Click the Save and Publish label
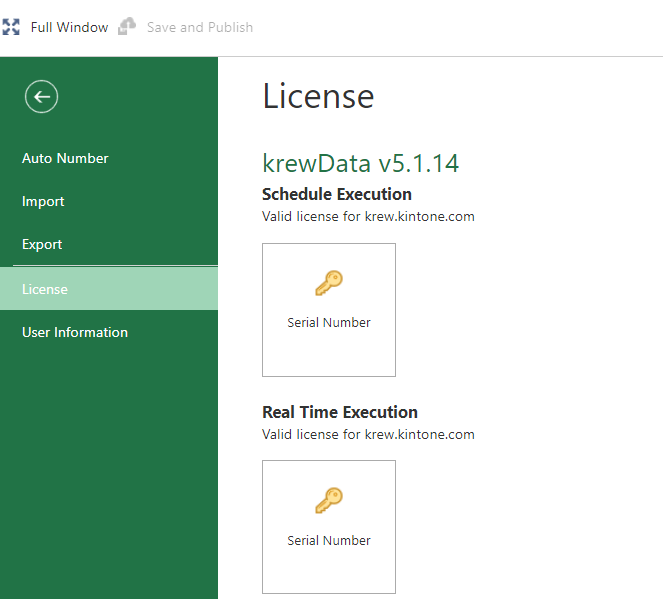This screenshot has height=599, width=663. pos(200,27)
